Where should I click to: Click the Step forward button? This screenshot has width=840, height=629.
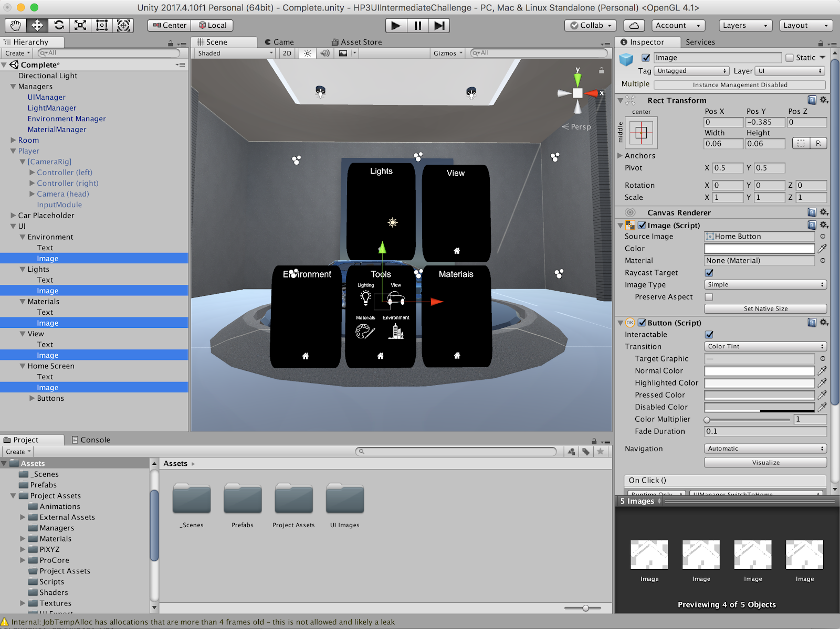coord(439,25)
